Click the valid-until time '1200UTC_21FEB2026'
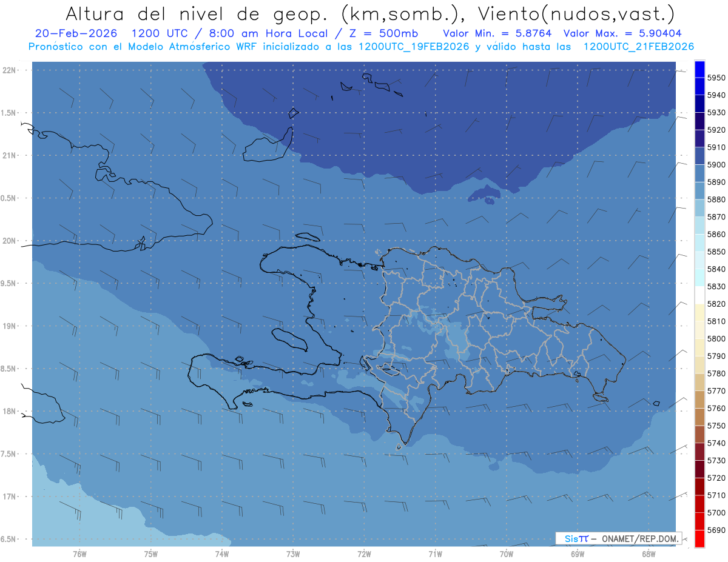The height and width of the screenshot is (562, 728). click(x=639, y=47)
